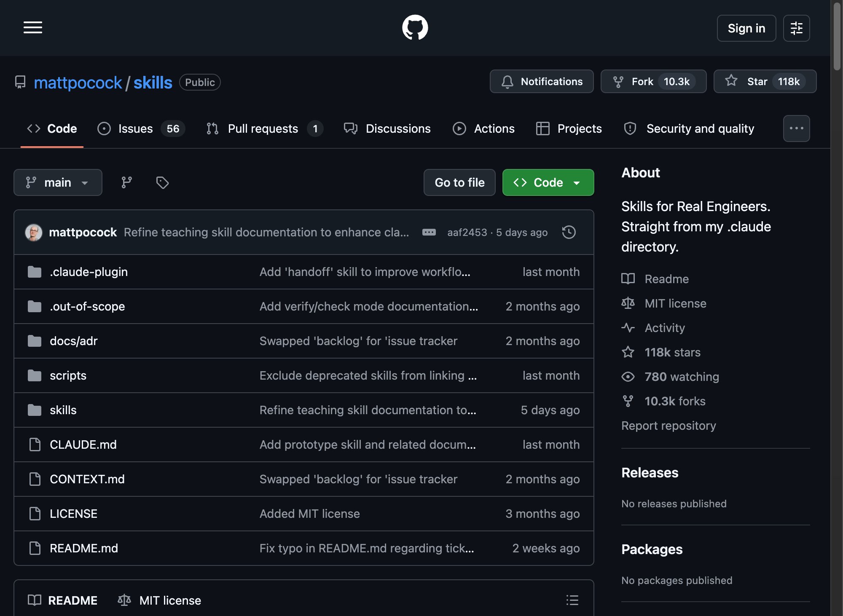Open the Issues tab

[x=141, y=129]
